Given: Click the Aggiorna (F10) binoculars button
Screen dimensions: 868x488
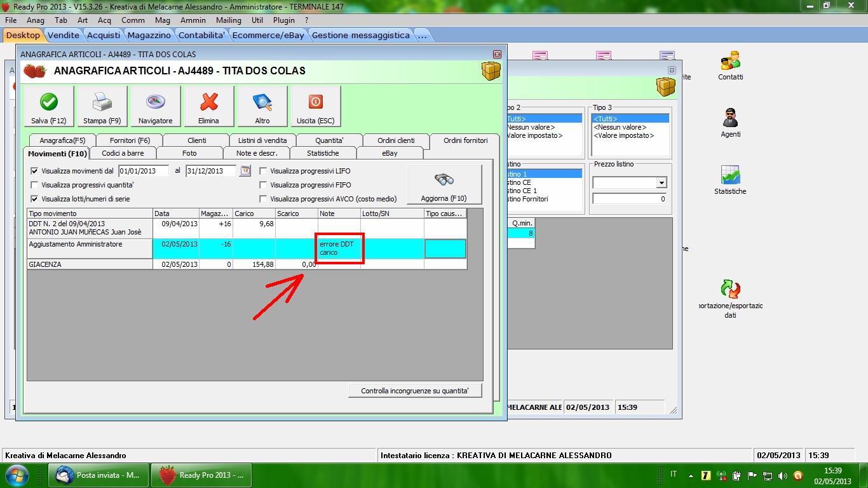Looking at the screenshot, I should pyautogui.click(x=444, y=184).
